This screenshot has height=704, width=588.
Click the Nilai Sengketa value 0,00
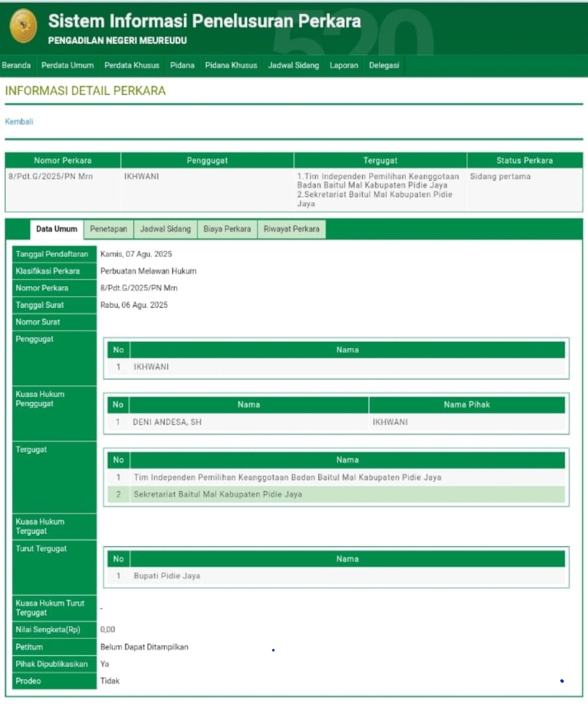pos(108,630)
